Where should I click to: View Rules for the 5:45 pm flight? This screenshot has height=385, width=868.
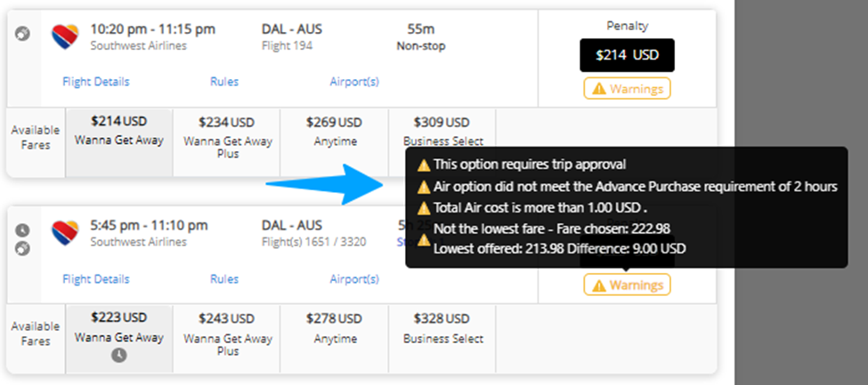pos(224,279)
